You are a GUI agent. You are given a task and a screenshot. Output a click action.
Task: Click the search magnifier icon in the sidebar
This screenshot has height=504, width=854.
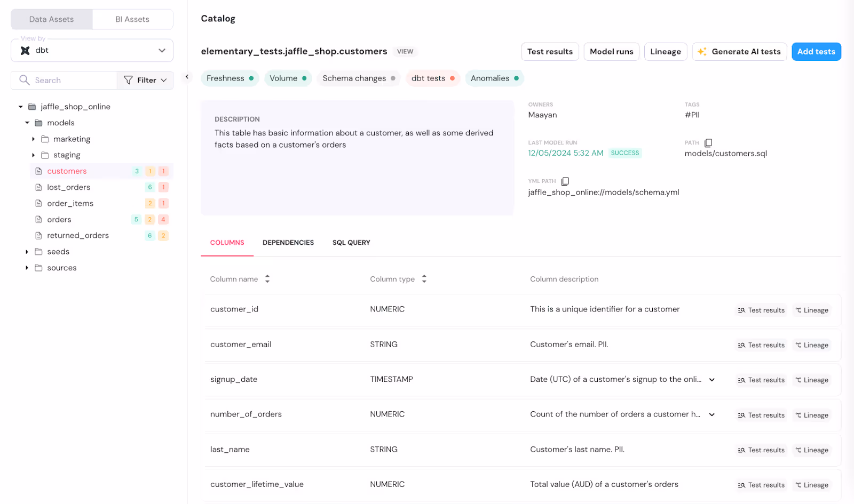point(24,80)
